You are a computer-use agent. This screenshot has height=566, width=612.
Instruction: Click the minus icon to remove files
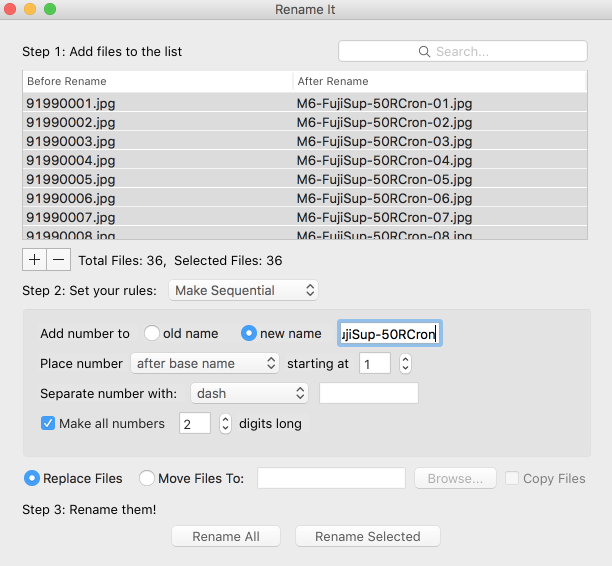click(59, 260)
